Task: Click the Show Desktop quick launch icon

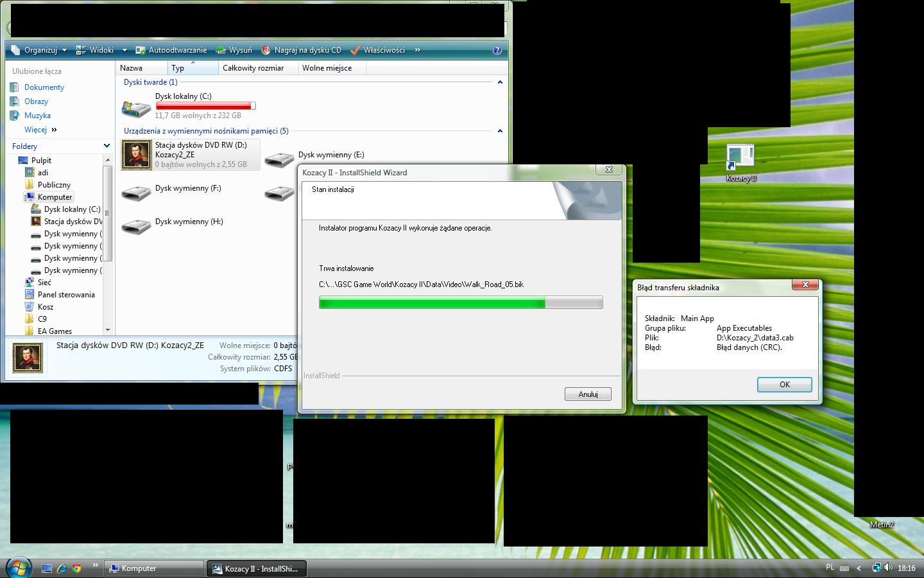Action: (x=47, y=568)
